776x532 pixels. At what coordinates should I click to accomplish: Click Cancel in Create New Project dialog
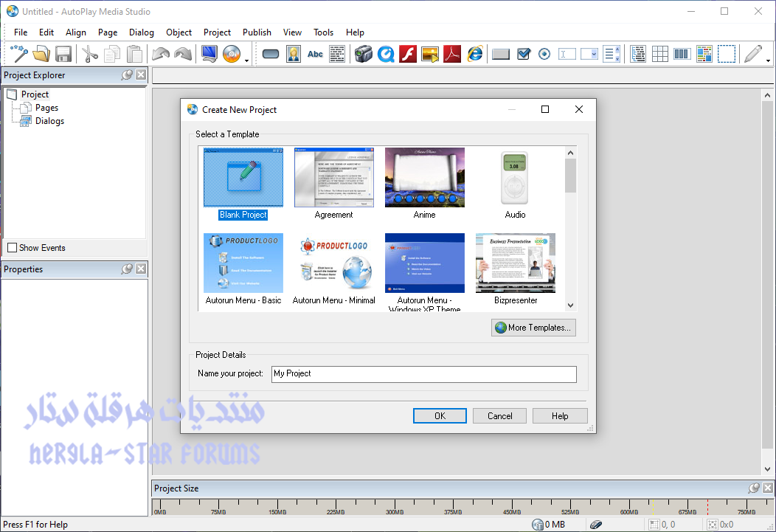coord(500,415)
